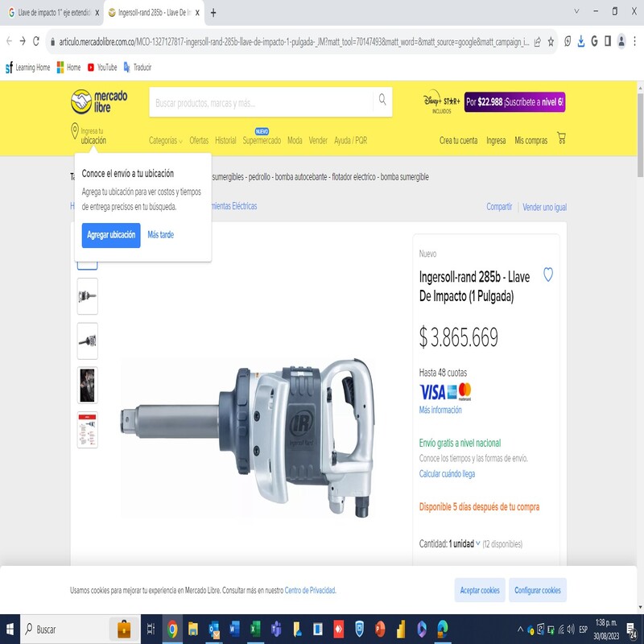Reload the page with the refresh icon
Image resolution: width=644 pixels, height=644 pixels.
tap(36, 41)
